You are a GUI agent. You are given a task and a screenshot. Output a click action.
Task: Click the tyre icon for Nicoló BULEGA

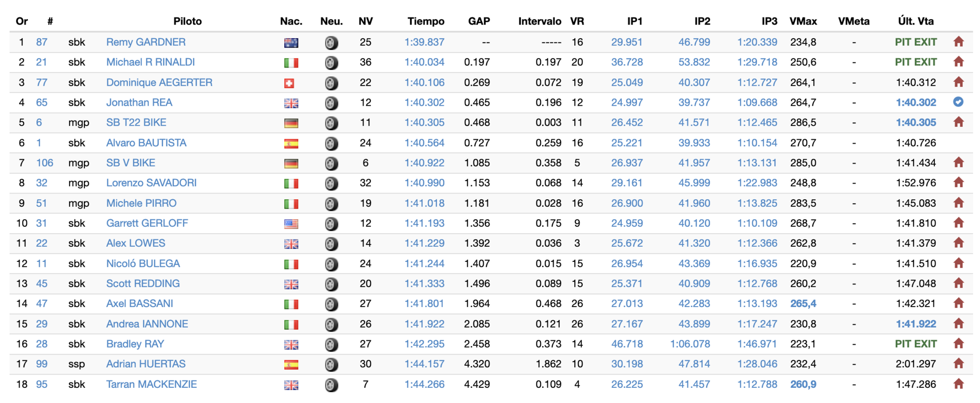[x=331, y=264]
